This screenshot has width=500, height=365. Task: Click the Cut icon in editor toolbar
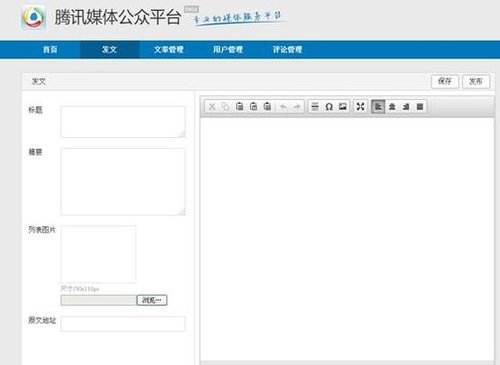click(212, 107)
